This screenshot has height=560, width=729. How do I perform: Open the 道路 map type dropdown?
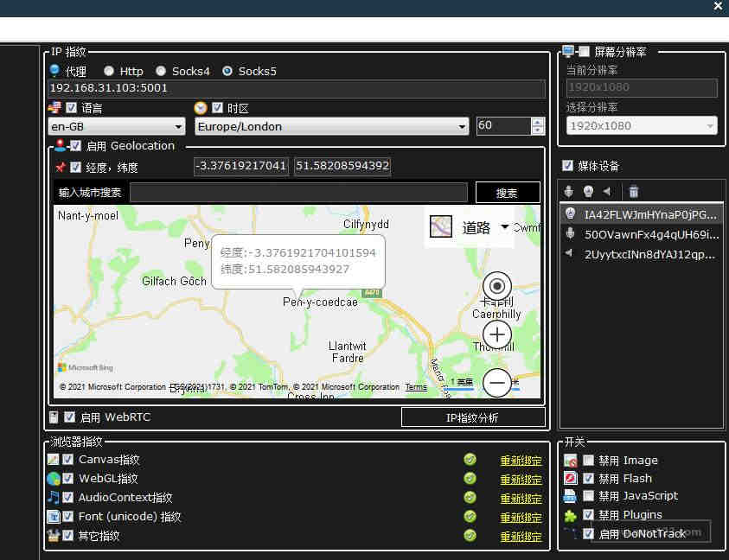504,227
